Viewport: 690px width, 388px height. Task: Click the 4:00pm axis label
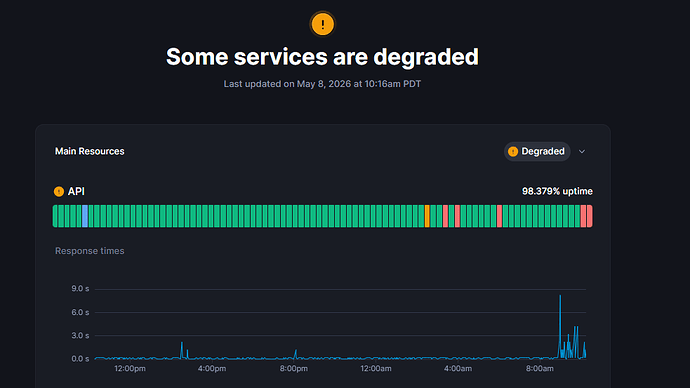tap(212, 369)
